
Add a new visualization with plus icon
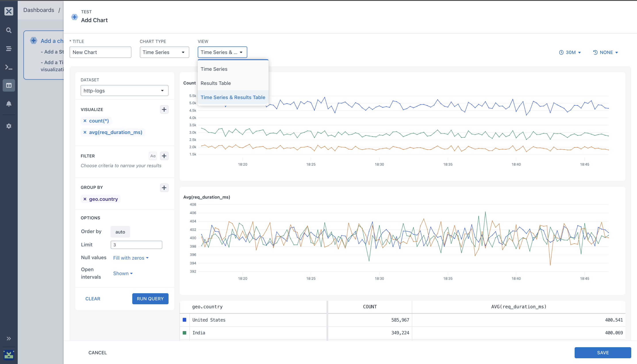tap(164, 109)
